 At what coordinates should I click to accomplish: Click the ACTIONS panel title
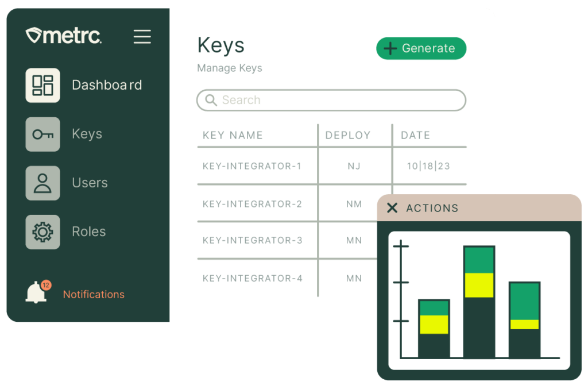(x=432, y=208)
